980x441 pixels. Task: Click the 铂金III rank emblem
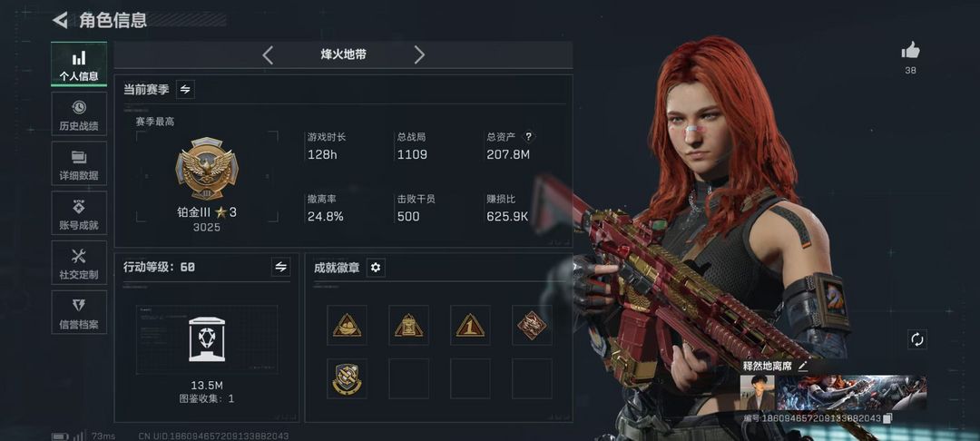pyautogui.click(x=206, y=169)
